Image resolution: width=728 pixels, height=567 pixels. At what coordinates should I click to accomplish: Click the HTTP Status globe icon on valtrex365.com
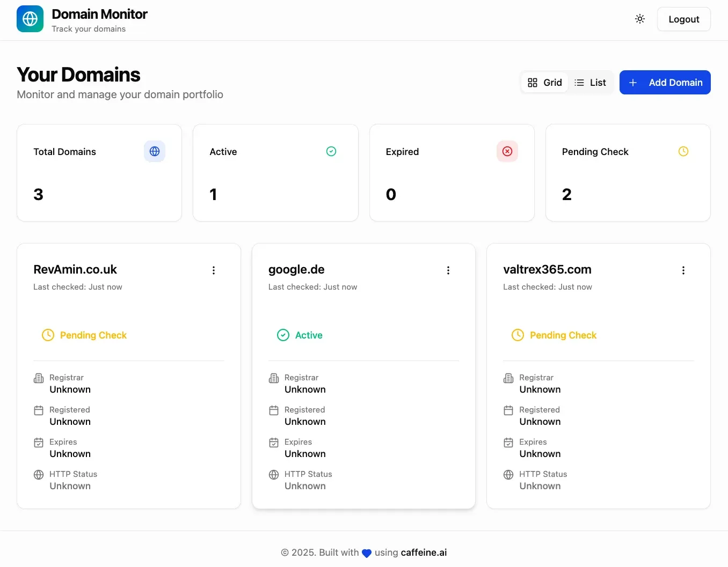coord(508,475)
